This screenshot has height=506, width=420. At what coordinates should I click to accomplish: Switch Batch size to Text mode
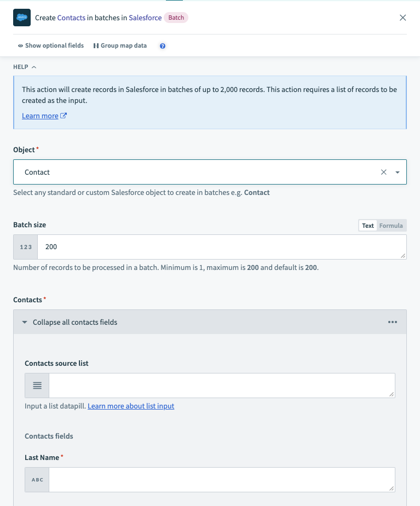(x=368, y=226)
